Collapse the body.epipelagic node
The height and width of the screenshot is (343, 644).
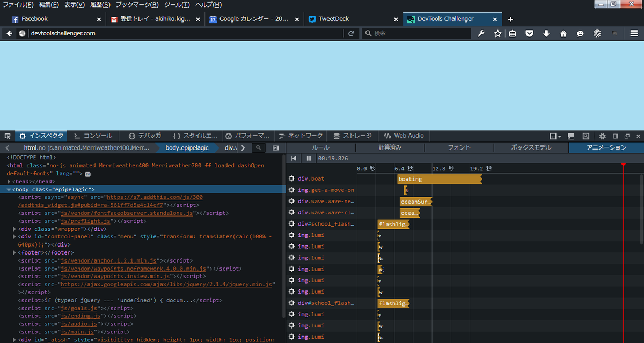(x=9, y=189)
